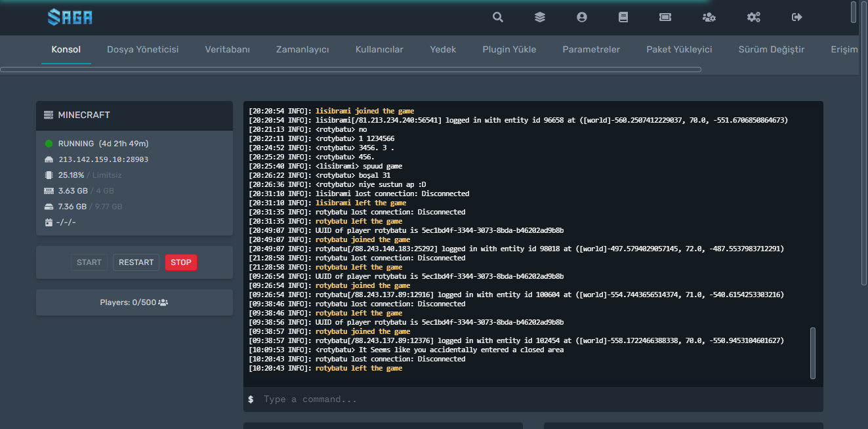The height and width of the screenshot is (429, 868).
Task: Click the 7.36 GB disk usage value
Action: (72, 207)
